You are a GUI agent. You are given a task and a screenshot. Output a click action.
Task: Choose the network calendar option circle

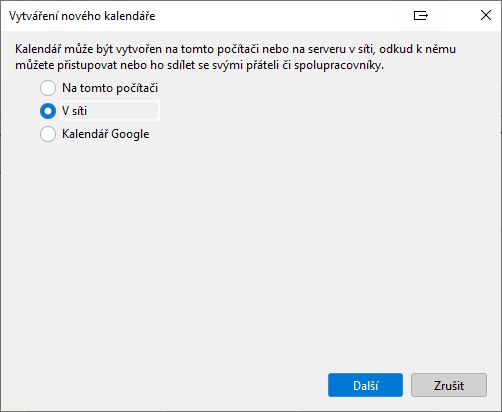(x=48, y=111)
